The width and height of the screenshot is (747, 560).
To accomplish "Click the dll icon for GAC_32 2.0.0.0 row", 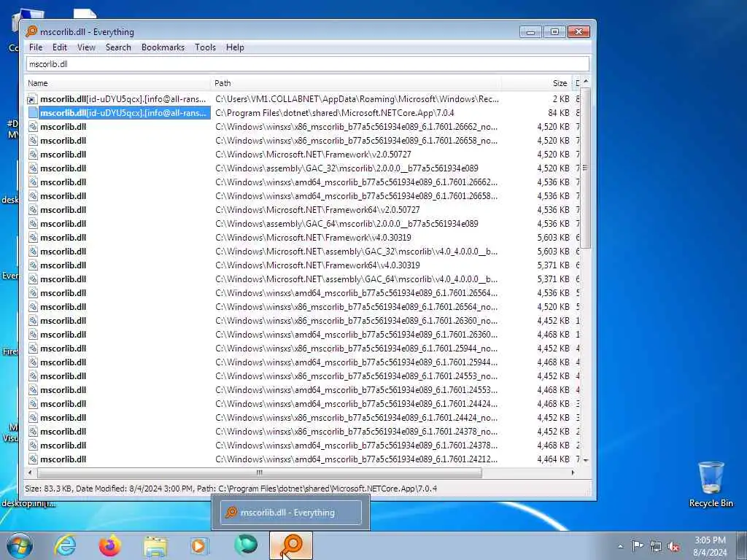I will pos(32,168).
